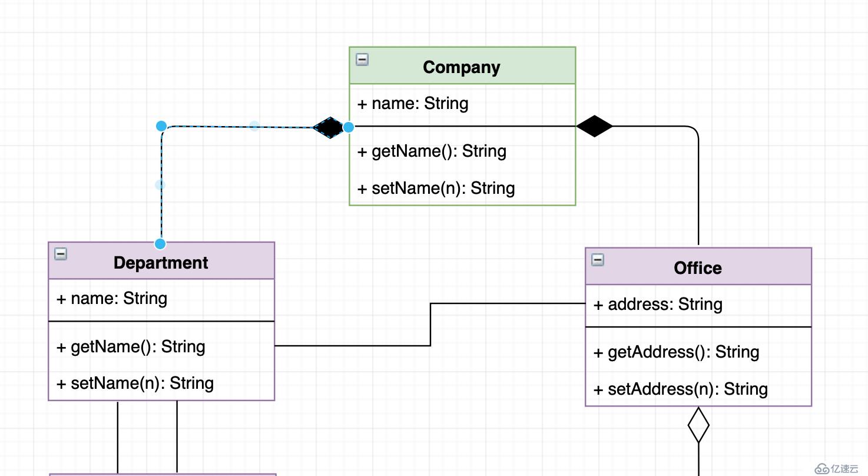Click the hollow aggregation diamond below Office

698,425
